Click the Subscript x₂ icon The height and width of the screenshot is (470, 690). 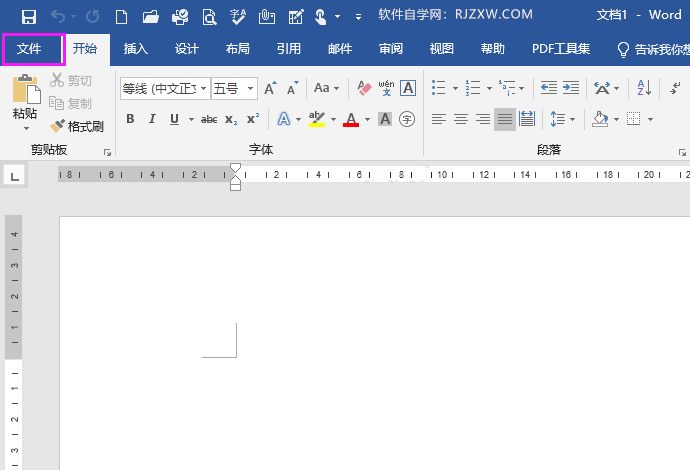point(231,119)
